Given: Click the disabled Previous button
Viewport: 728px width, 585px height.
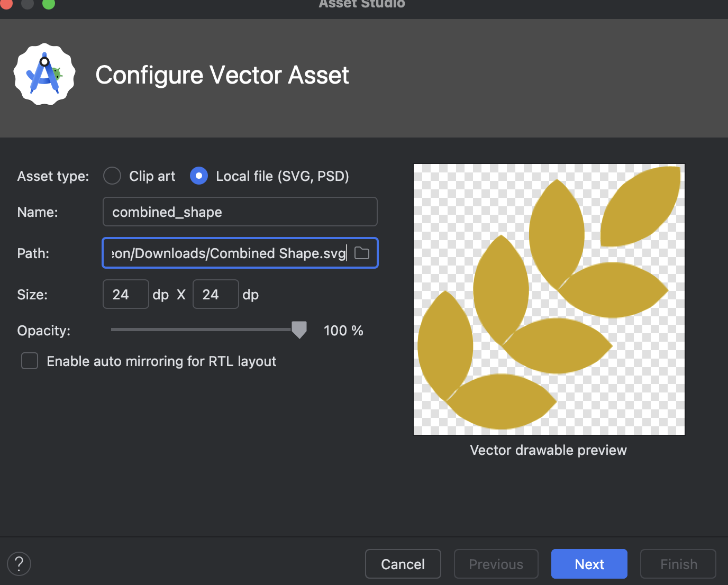Looking at the screenshot, I should click(496, 564).
